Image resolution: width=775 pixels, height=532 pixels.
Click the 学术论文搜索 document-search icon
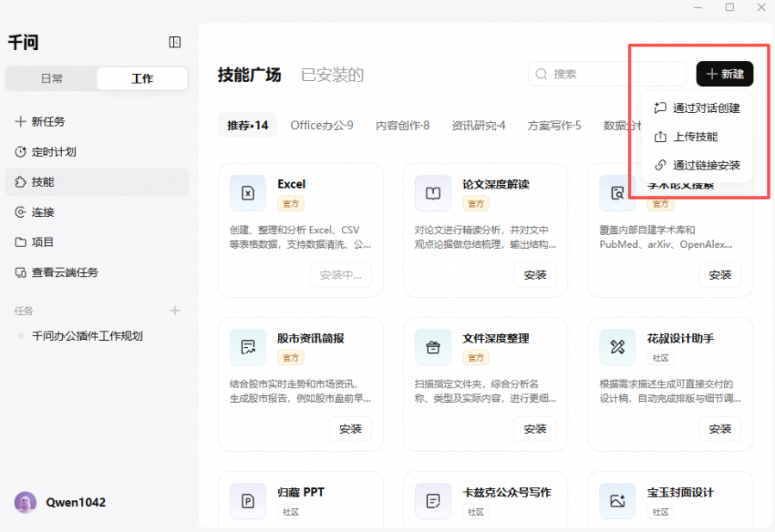[617, 193]
